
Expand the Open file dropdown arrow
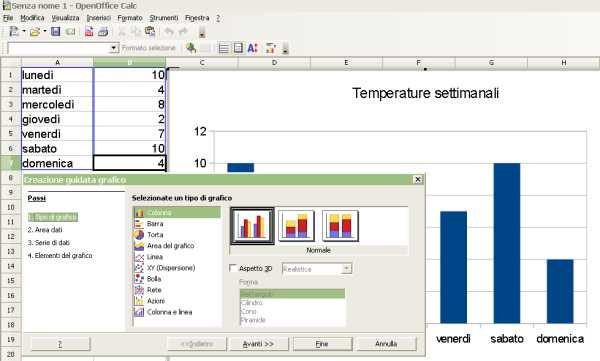coord(45,31)
